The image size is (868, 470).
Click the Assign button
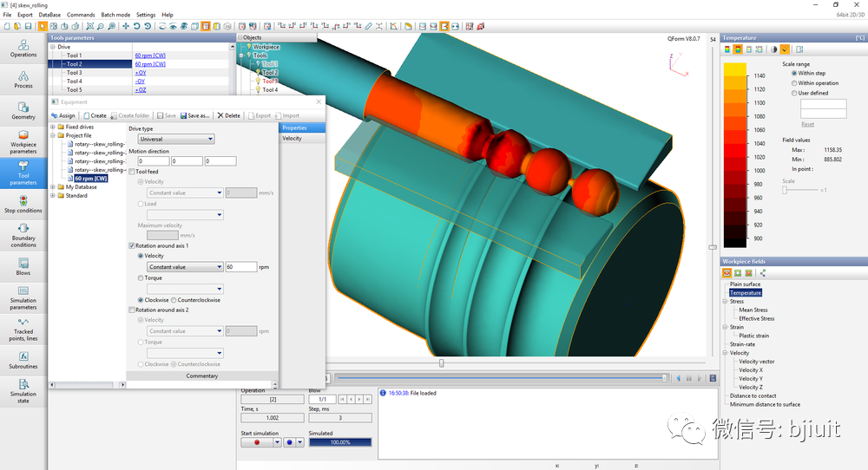(63, 115)
